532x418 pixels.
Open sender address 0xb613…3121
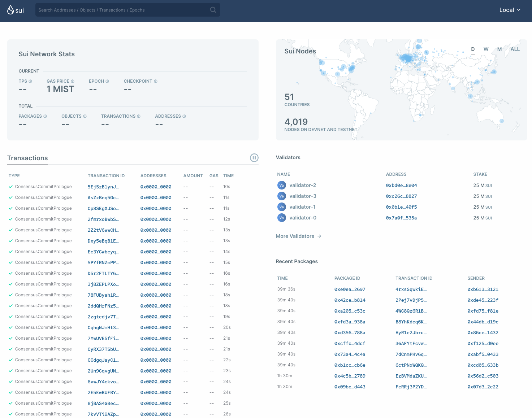(x=483, y=289)
